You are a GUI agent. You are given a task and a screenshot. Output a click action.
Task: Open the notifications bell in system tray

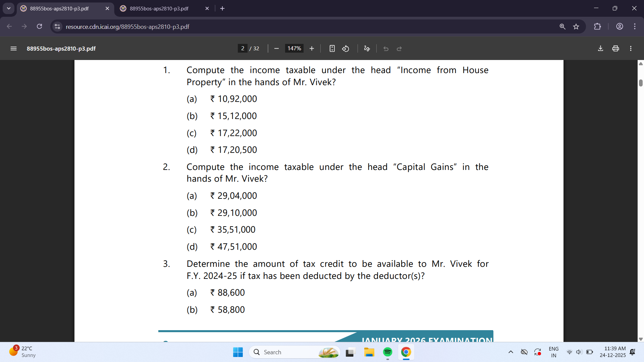coord(633,352)
